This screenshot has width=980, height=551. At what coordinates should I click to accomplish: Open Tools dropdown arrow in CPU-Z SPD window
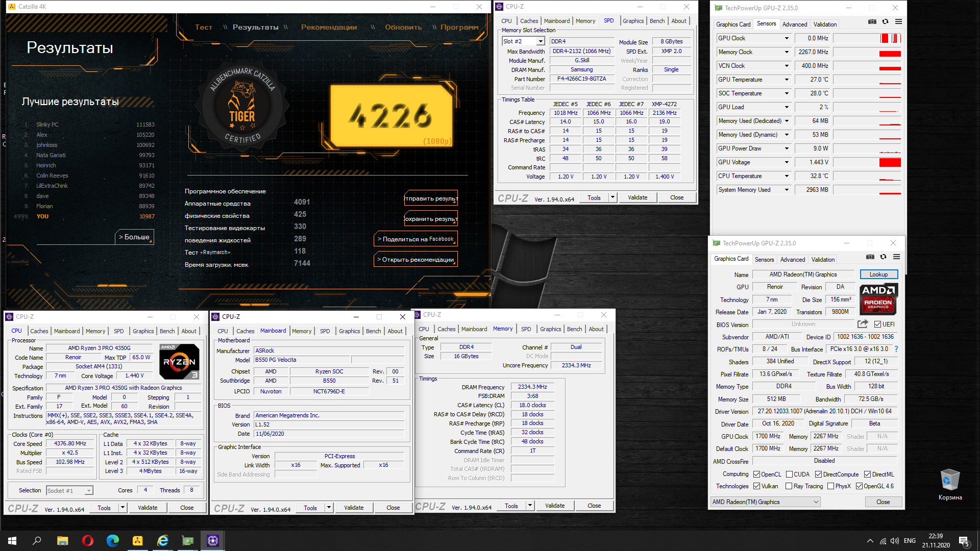click(x=612, y=197)
